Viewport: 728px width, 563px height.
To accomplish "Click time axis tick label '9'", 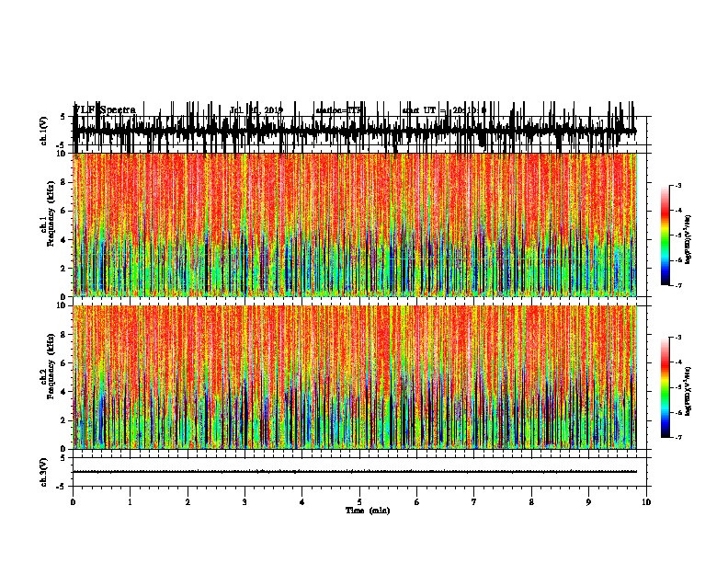I will pos(588,502).
